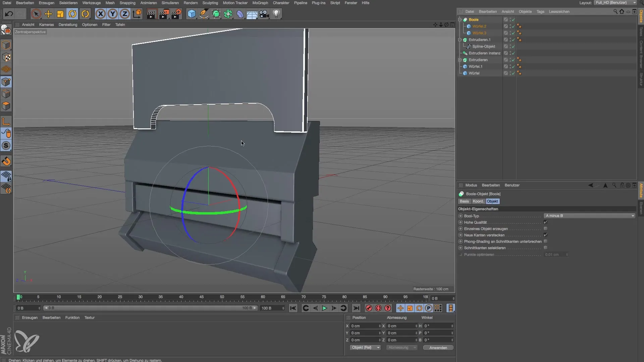Select the Scale tool

coord(60,14)
